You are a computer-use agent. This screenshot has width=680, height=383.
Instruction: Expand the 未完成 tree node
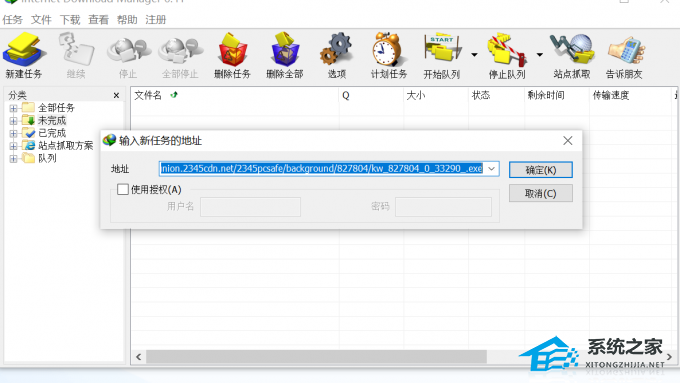(x=13, y=121)
